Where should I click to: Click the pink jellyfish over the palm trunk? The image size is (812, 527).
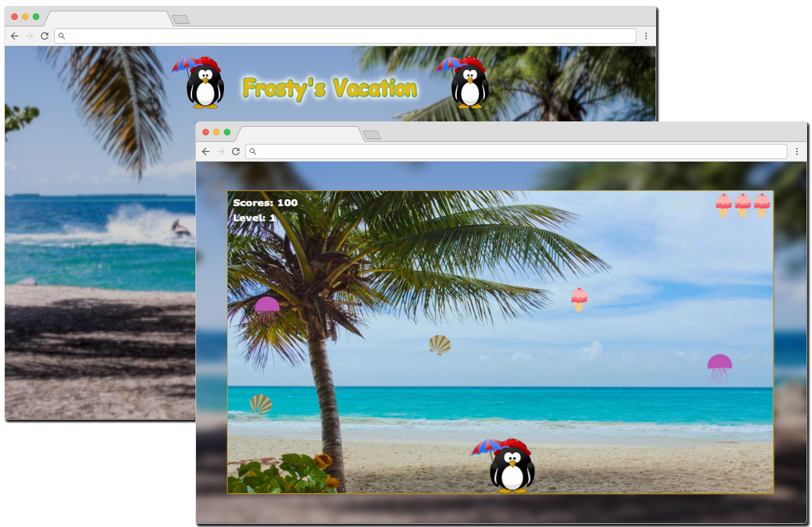coord(267,310)
